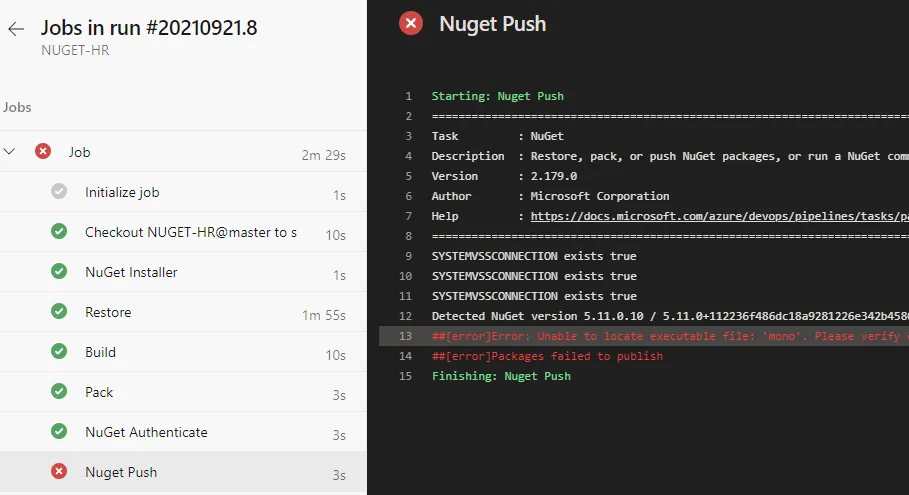Select the Nuget Push step
The image size is (909, 495).
[183, 472]
